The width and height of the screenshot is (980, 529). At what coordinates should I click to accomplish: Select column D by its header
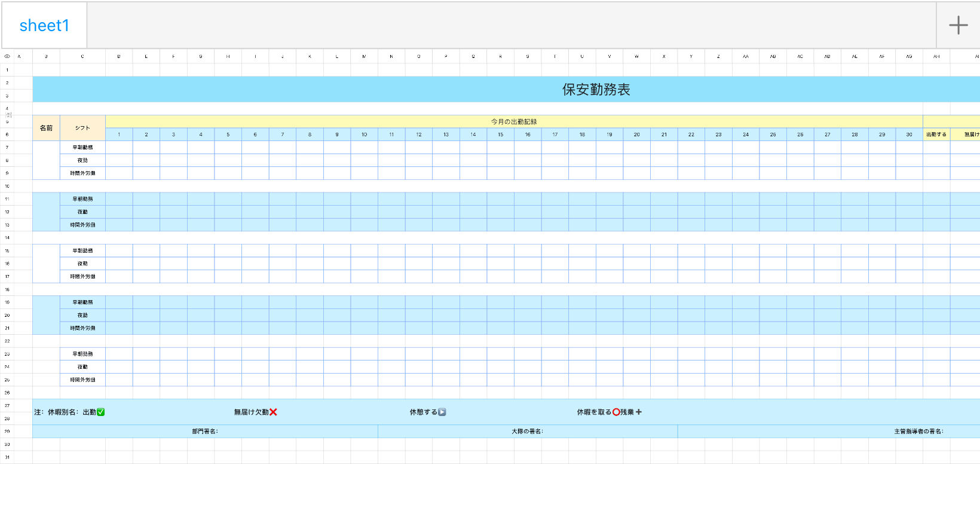click(x=119, y=56)
